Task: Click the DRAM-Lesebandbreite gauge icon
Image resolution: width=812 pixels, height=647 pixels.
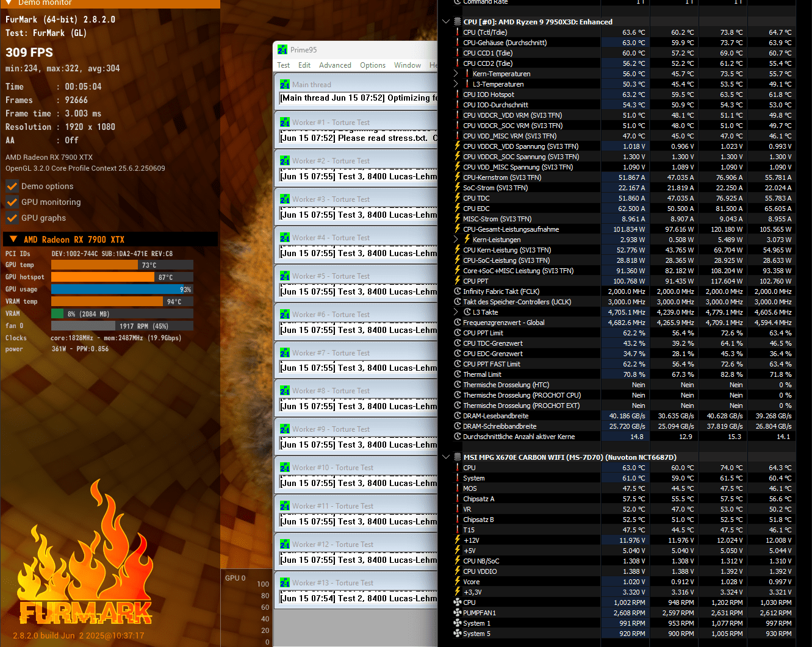Action: point(458,416)
